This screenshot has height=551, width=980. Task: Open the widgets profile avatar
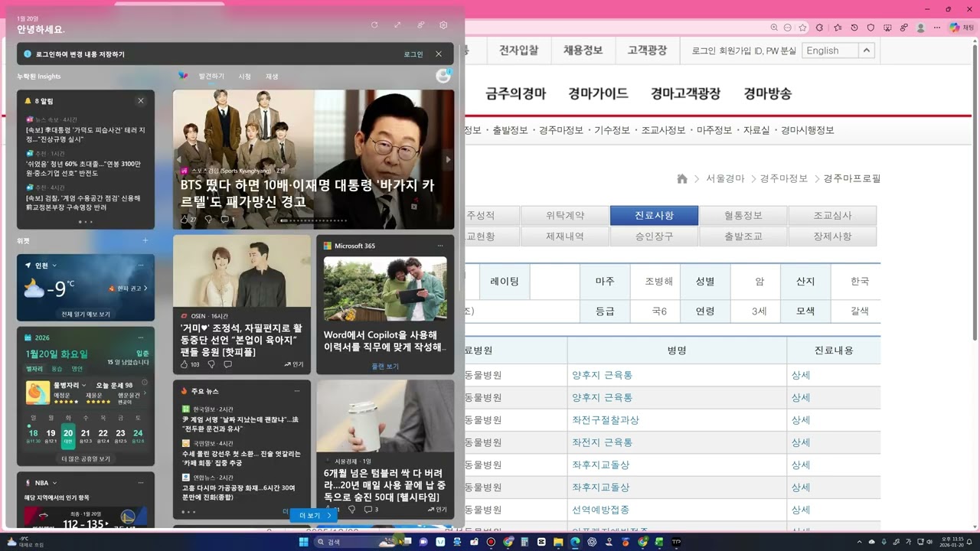tap(443, 76)
